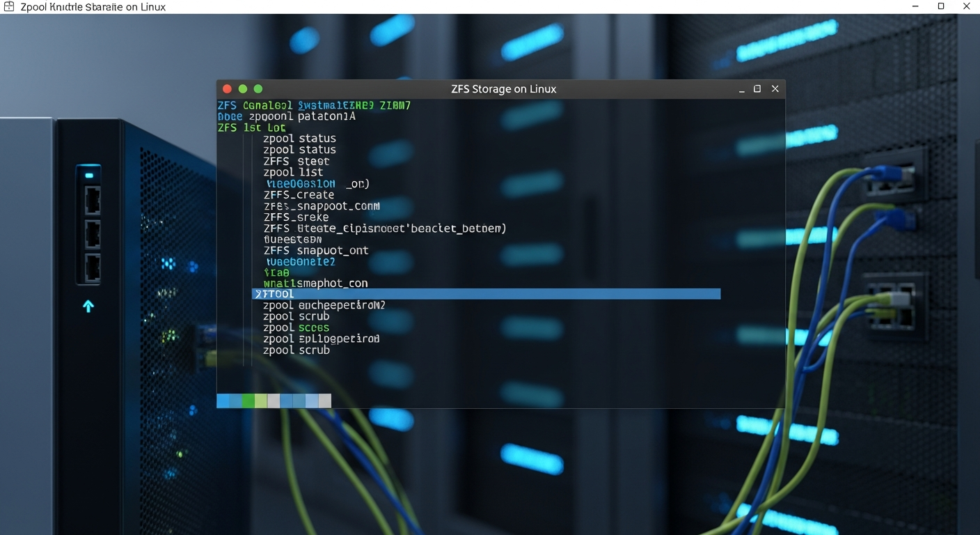
Task: Click the yellow traffic-light button
Action: (242, 88)
